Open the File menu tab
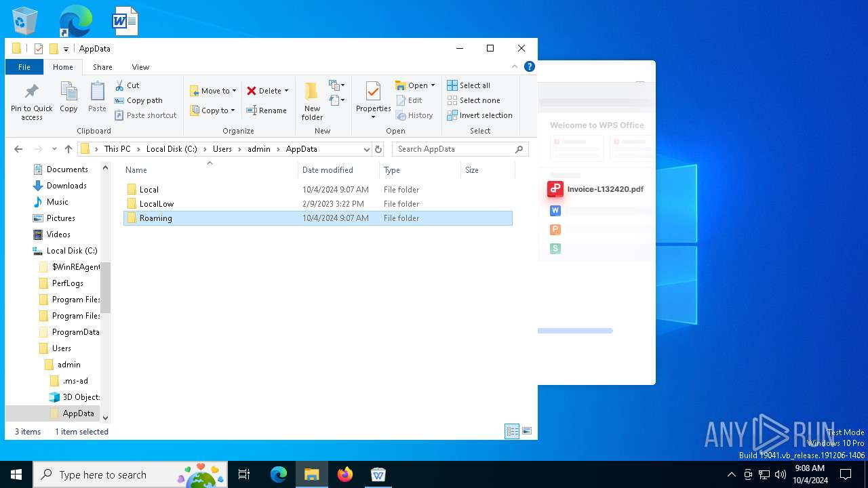This screenshot has height=488, width=868. click(x=24, y=67)
